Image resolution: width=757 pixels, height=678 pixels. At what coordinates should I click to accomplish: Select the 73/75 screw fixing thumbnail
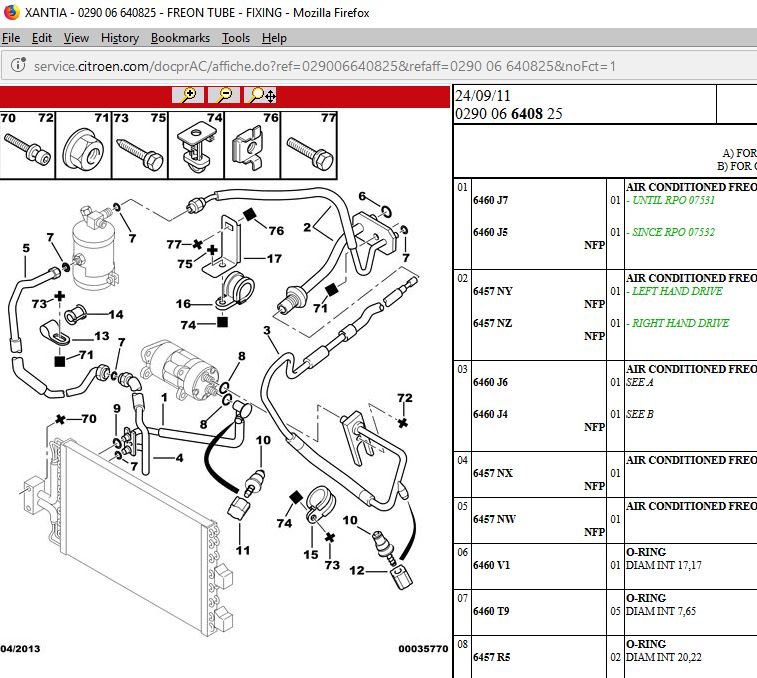(x=140, y=145)
